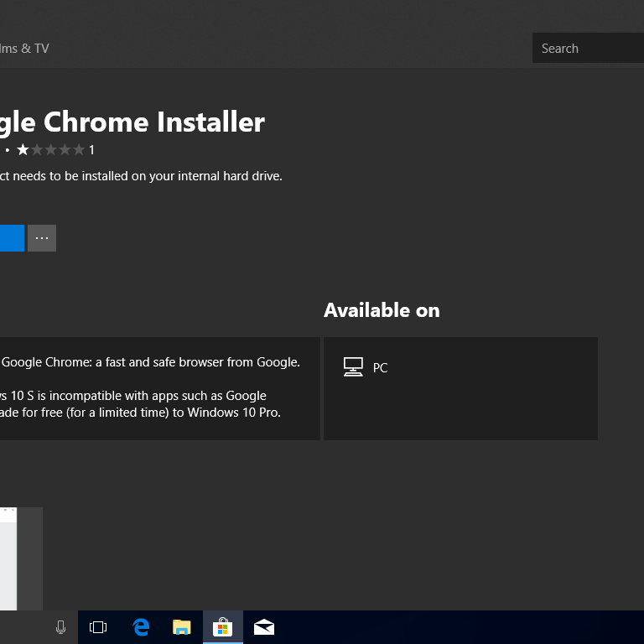
Task: Open the app screenshot thumbnail
Action: click(x=8, y=558)
